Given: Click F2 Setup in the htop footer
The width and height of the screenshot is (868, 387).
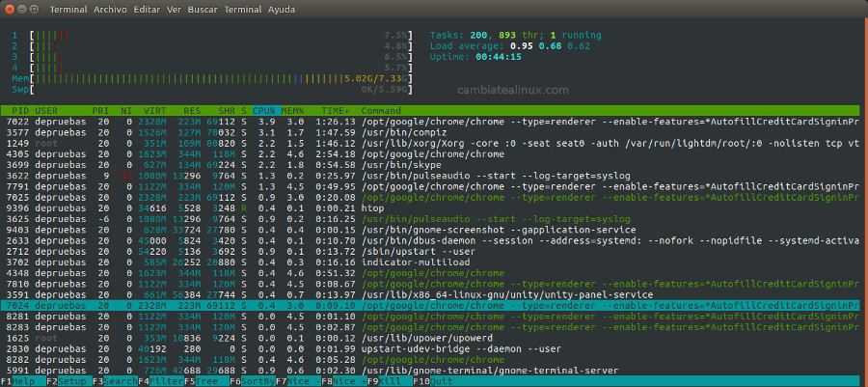Looking at the screenshot, I should pos(68,381).
